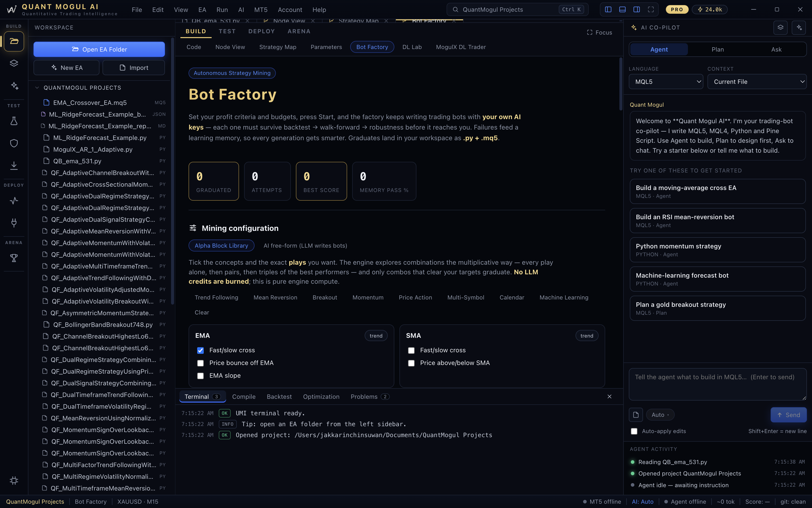The image size is (812, 508).
Task: Collapse the QuantMogul Projects tree
Action: click(x=37, y=88)
